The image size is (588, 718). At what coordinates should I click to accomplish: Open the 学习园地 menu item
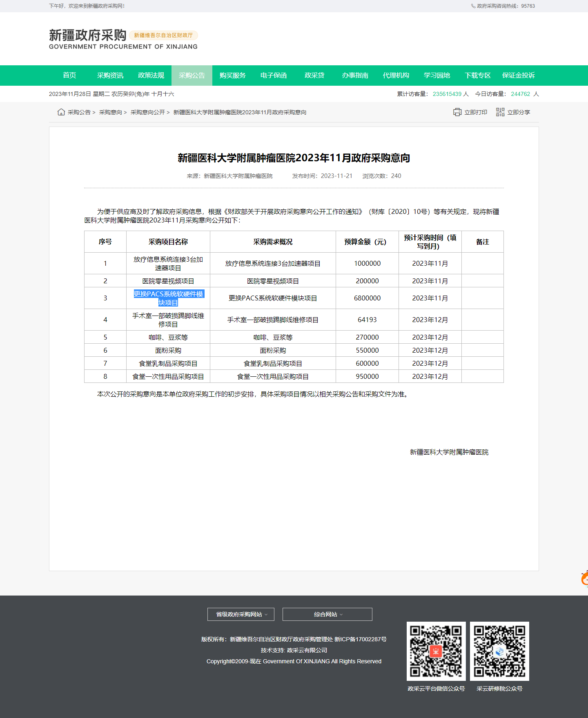pyautogui.click(x=437, y=76)
